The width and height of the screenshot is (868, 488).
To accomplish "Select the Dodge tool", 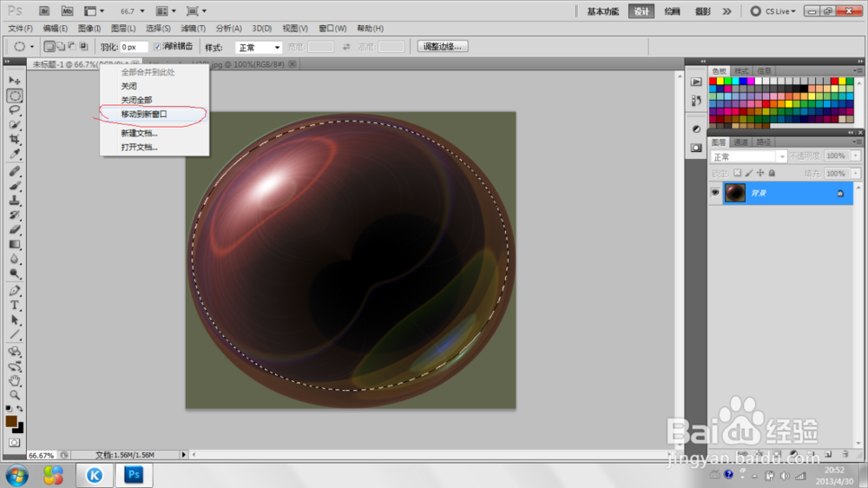I will (15, 273).
